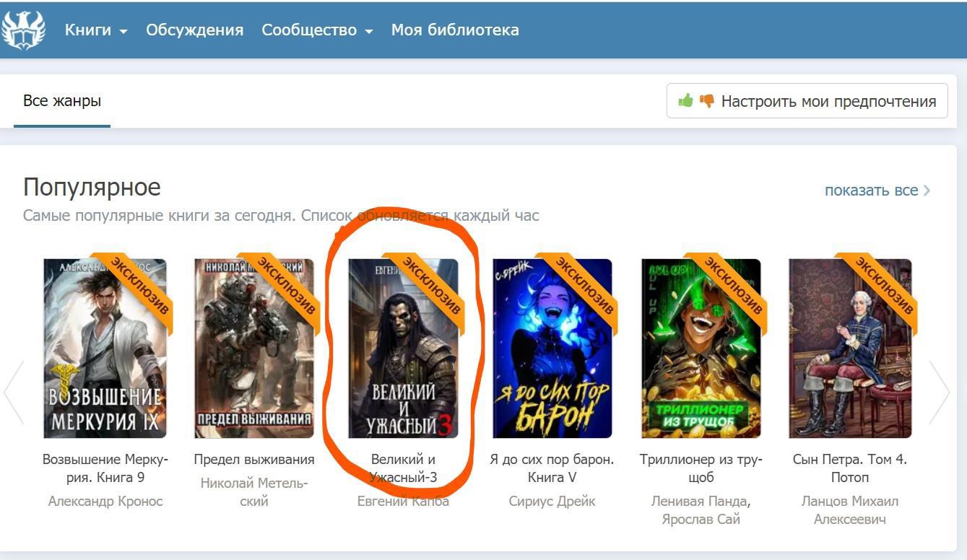Open author page of Евгений Капба
967x560 pixels.
tap(404, 501)
